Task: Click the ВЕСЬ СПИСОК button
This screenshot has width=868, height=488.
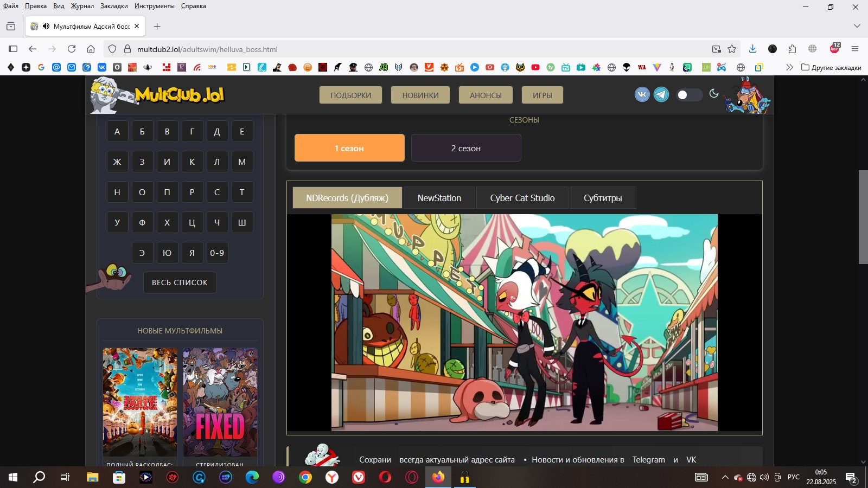Action: [x=180, y=282]
